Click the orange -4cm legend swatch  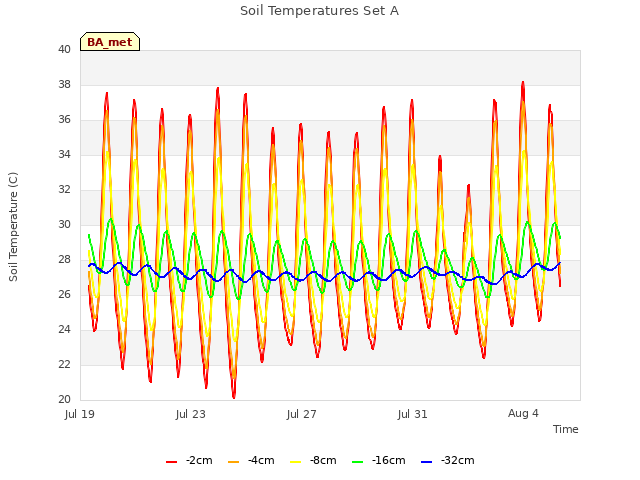coord(233,462)
